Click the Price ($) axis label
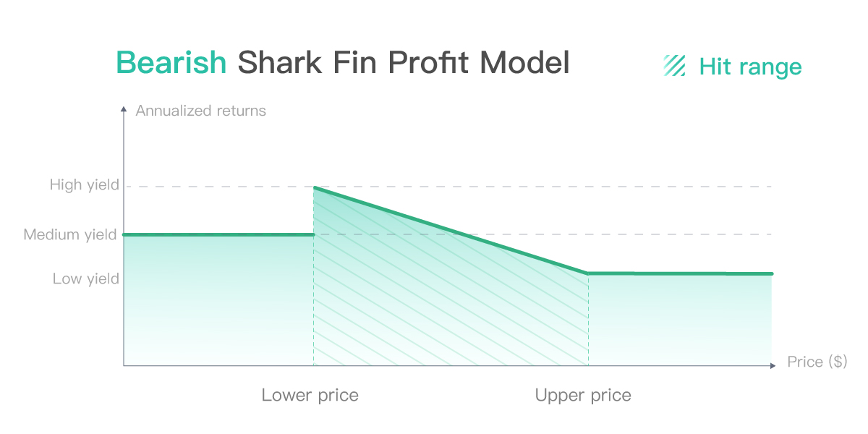 (817, 362)
